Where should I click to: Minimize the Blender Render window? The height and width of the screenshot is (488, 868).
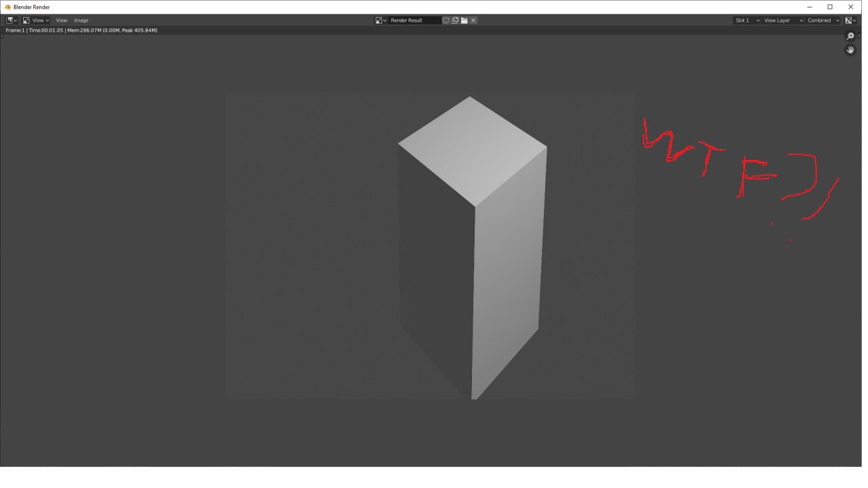coord(808,7)
